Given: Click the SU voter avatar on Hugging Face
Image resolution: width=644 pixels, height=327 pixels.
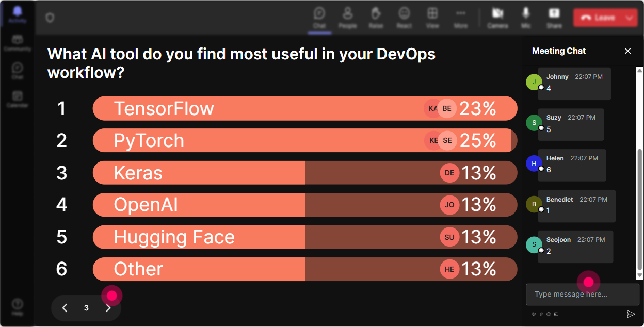Looking at the screenshot, I should coord(449,237).
